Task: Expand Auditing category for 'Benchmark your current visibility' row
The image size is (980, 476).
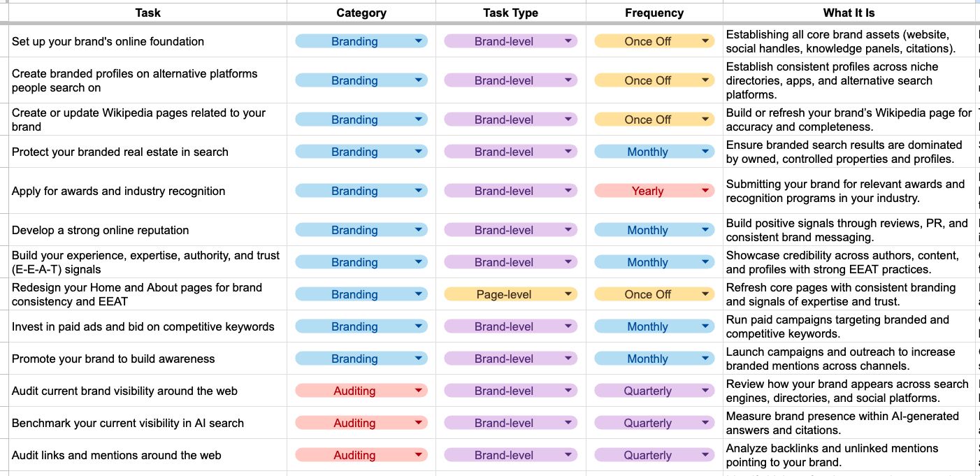Action: (418, 423)
